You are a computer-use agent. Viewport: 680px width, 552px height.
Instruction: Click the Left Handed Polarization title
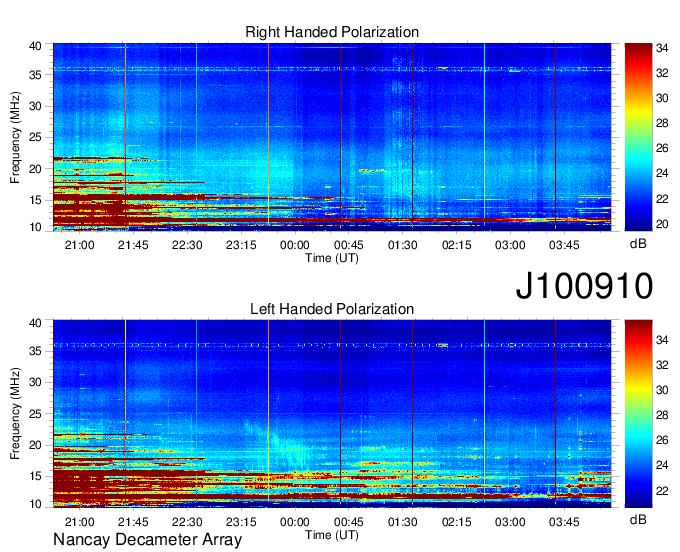coord(332,309)
